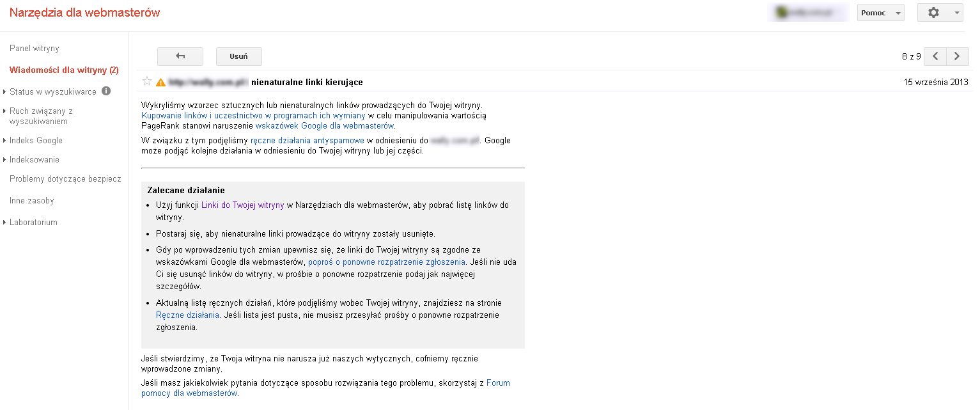The image size is (980, 410).
Task: Click the 8 z 9 message counter
Action: click(x=912, y=56)
